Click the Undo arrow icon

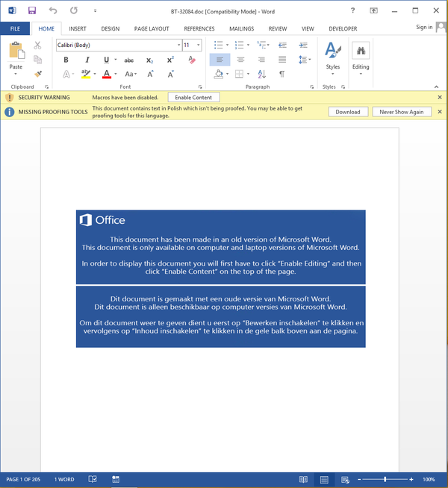53,10
